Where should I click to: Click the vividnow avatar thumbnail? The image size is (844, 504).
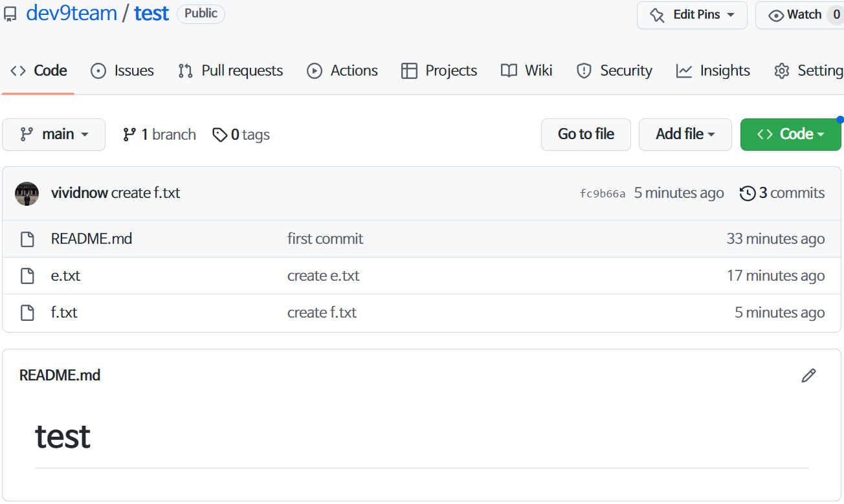click(x=27, y=193)
